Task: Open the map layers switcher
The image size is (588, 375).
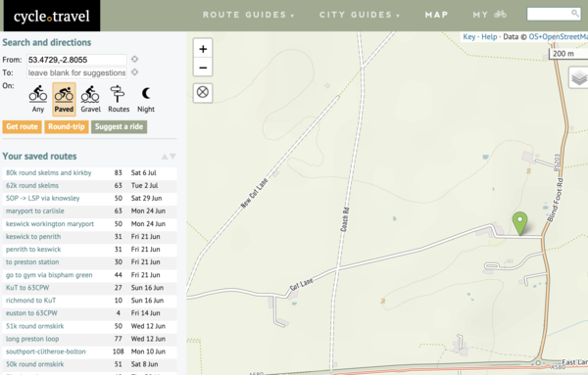Action: coord(579,78)
